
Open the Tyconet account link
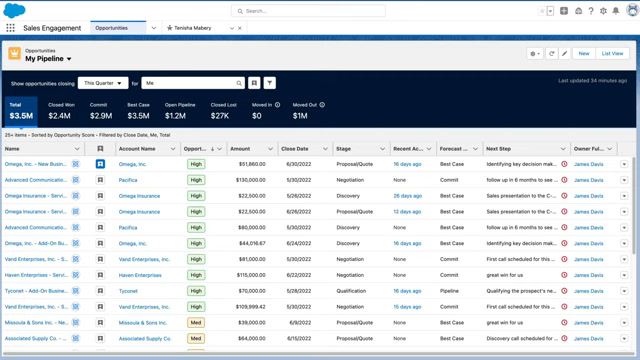(x=128, y=291)
